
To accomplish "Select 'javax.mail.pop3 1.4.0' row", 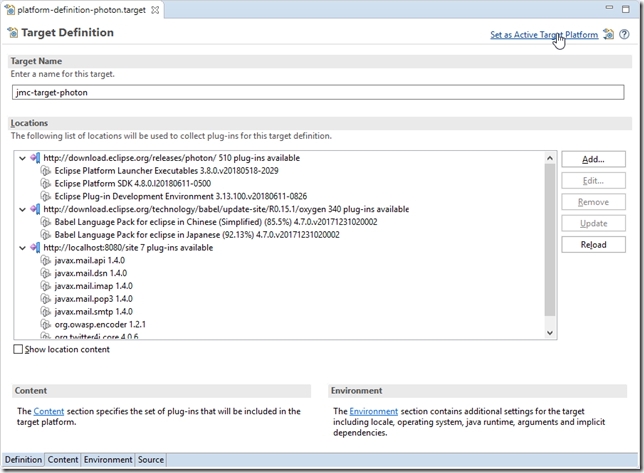I will tap(94, 299).
